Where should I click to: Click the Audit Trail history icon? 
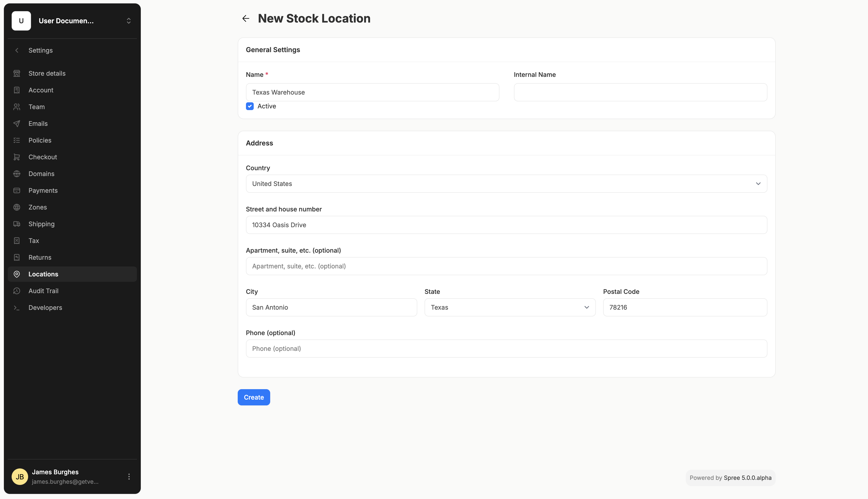tap(17, 291)
